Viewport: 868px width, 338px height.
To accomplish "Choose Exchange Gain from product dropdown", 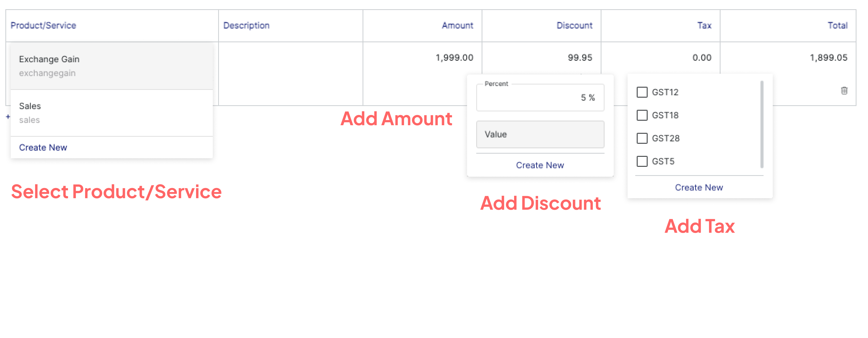I will coord(112,66).
